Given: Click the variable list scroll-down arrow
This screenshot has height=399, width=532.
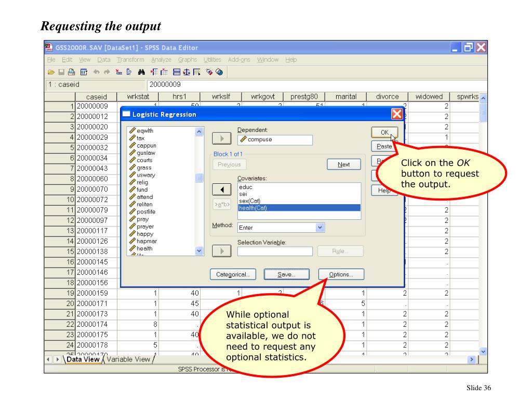Looking at the screenshot, I should point(199,251).
